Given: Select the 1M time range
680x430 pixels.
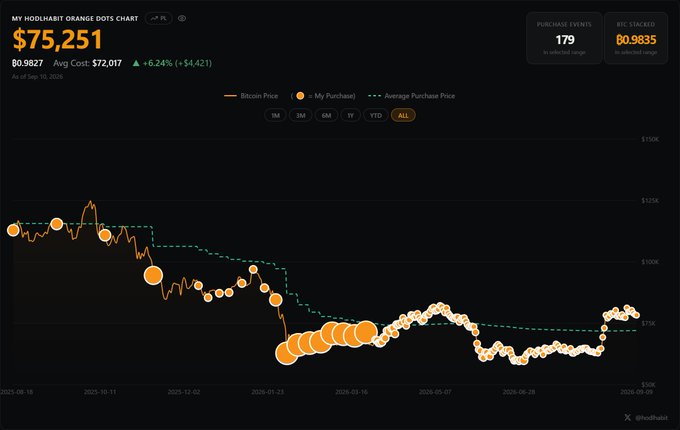Looking at the screenshot, I should point(275,115).
